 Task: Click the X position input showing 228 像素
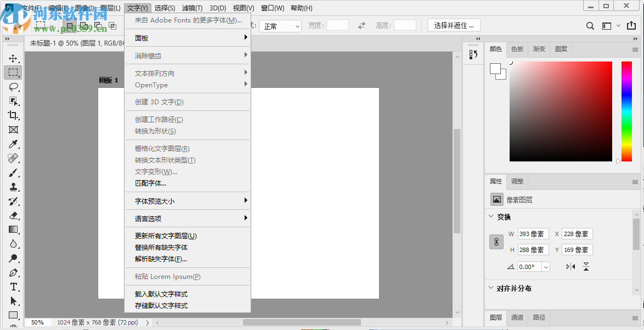pyautogui.click(x=577, y=233)
